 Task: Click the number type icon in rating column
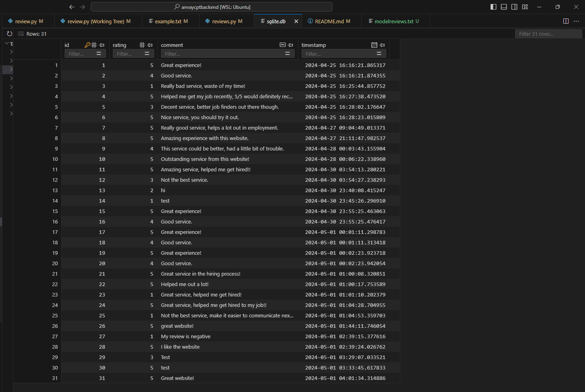pos(142,45)
